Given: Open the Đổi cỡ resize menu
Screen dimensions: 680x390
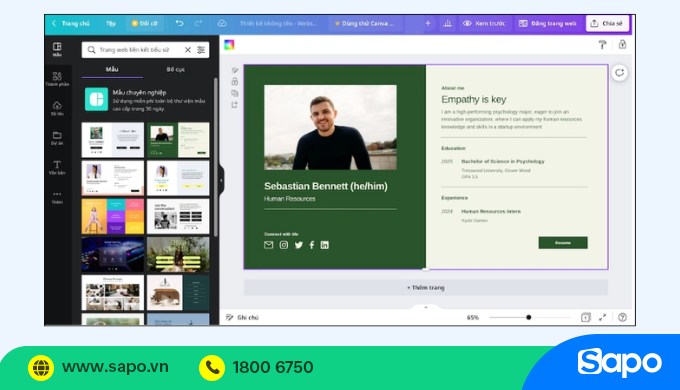Looking at the screenshot, I should tap(145, 23).
